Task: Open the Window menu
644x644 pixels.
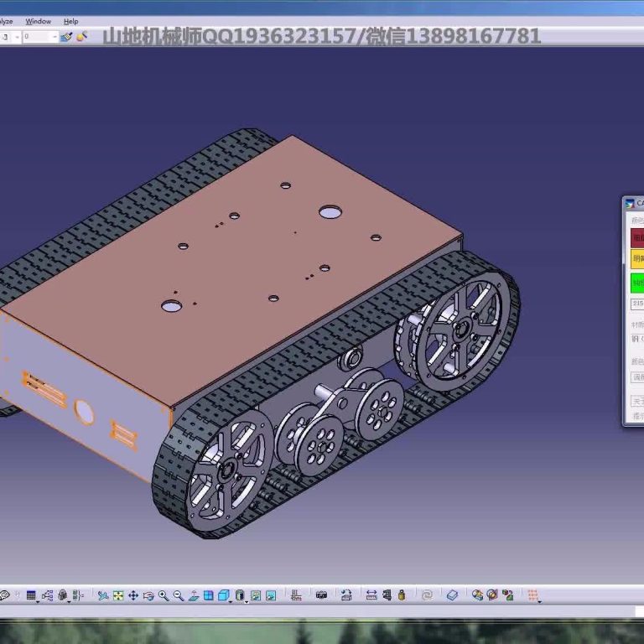Action: pos(38,21)
